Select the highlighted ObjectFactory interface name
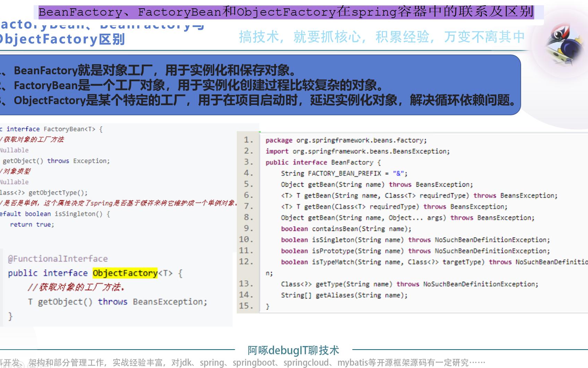This screenshot has width=588, height=368. (125, 273)
